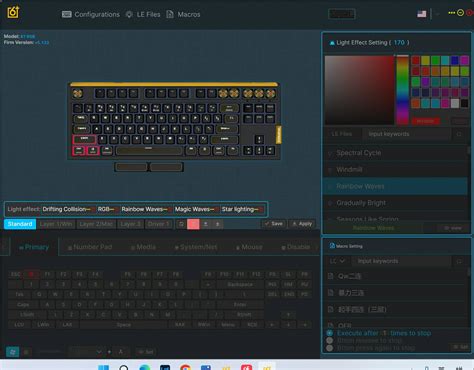Switch to the Primary tab
Screen dimensions: 474x370
(x=34, y=247)
